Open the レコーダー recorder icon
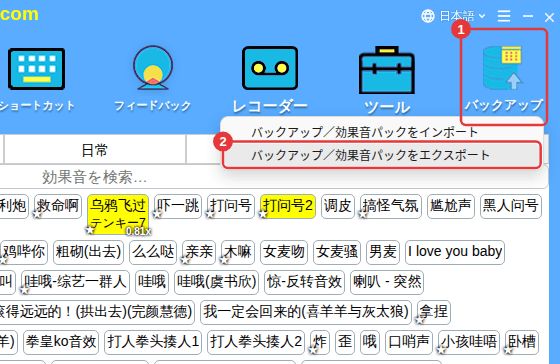Viewport: 560px width, 364px height. coord(270,68)
